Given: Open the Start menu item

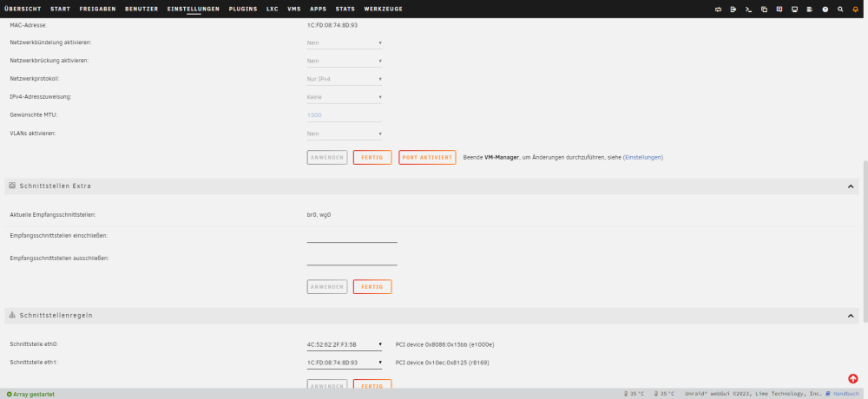Looking at the screenshot, I should pos(61,9).
